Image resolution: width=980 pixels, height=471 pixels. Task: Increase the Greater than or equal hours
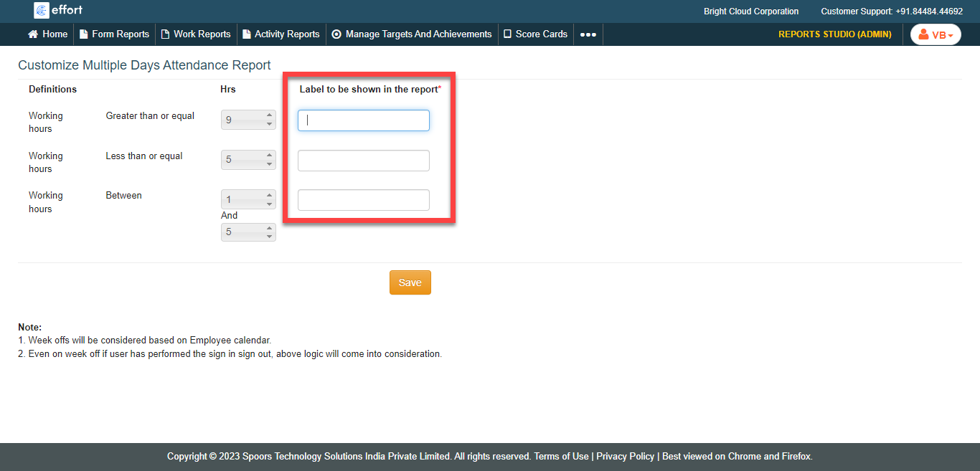[270, 115]
